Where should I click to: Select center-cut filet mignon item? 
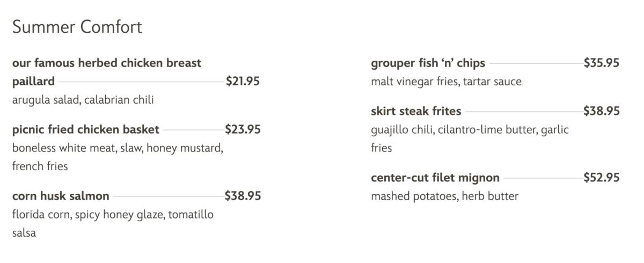435,178
